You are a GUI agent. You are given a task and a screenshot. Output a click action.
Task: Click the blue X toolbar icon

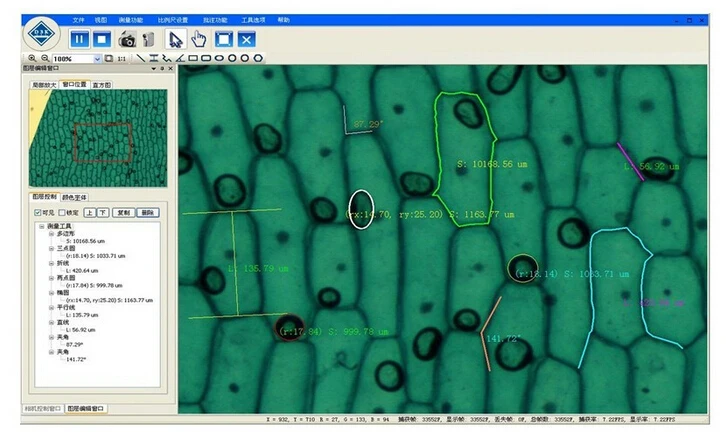(x=247, y=40)
